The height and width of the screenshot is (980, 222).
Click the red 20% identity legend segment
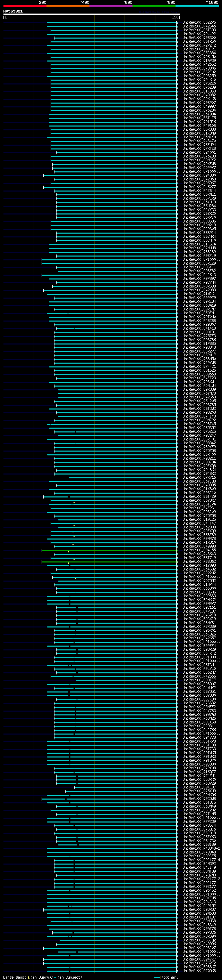pos(25,6)
